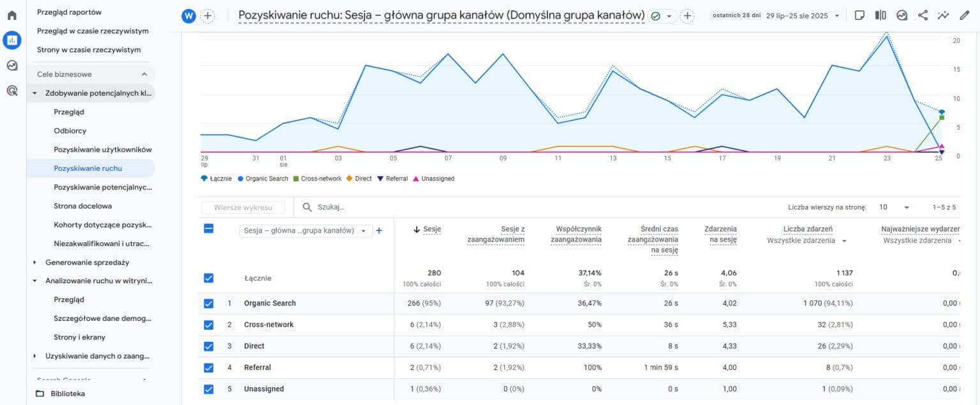Open dropdown beside green status check
Screen dimensions: 980x405
669,16
